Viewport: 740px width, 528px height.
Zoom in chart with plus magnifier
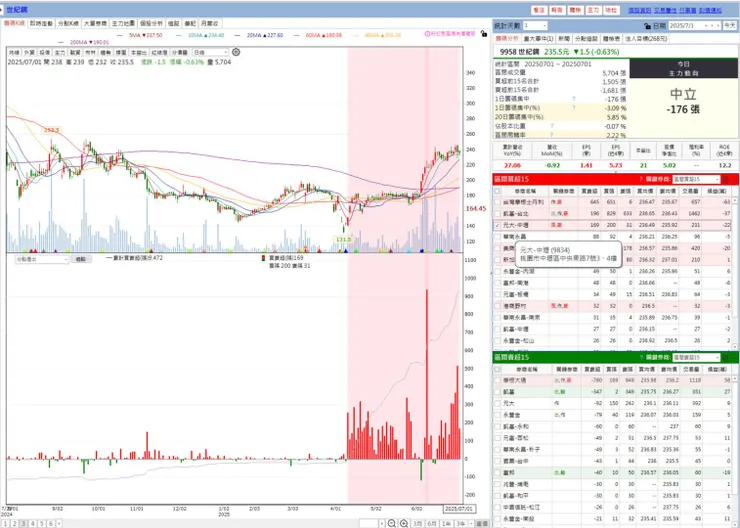pyautogui.click(x=404, y=523)
